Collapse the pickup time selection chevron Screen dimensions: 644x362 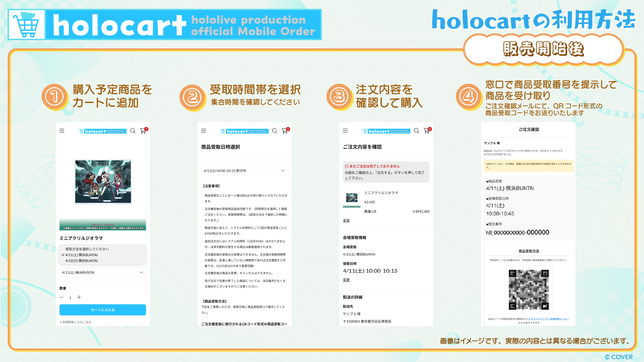point(283,170)
